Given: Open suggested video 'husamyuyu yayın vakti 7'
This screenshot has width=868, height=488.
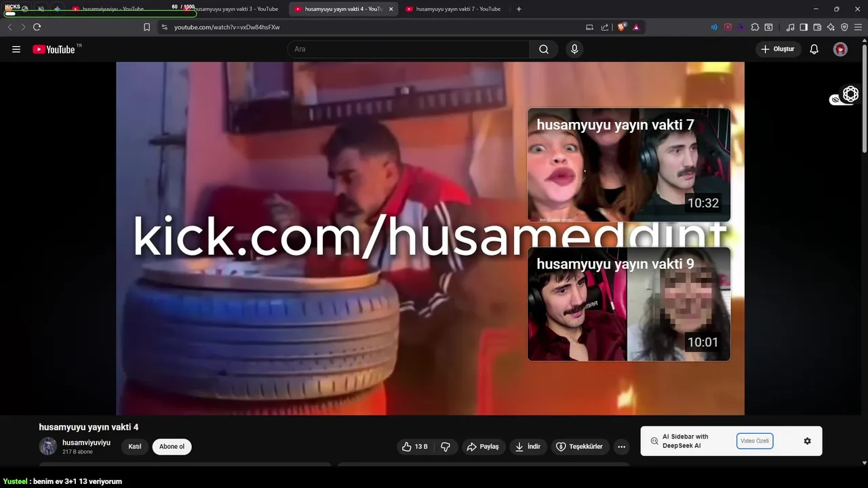Looking at the screenshot, I should click(629, 165).
